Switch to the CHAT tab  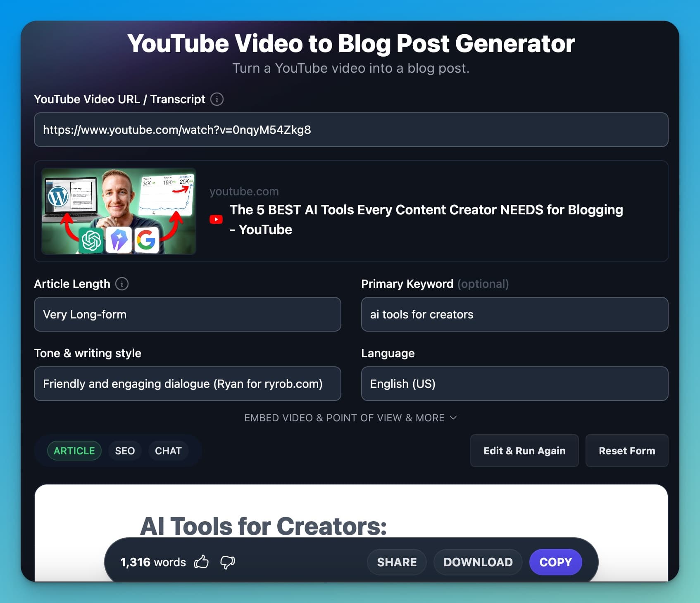pyautogui.click(x=168, y=451)
